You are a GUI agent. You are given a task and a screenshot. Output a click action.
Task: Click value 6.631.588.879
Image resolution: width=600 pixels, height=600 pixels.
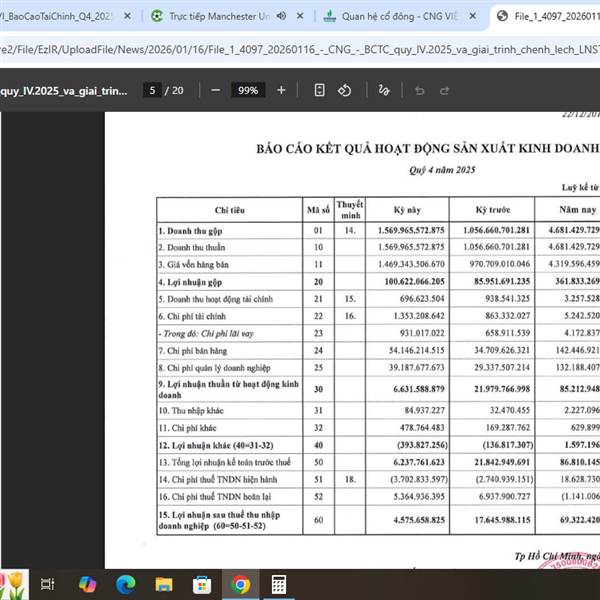pos(419,389)
